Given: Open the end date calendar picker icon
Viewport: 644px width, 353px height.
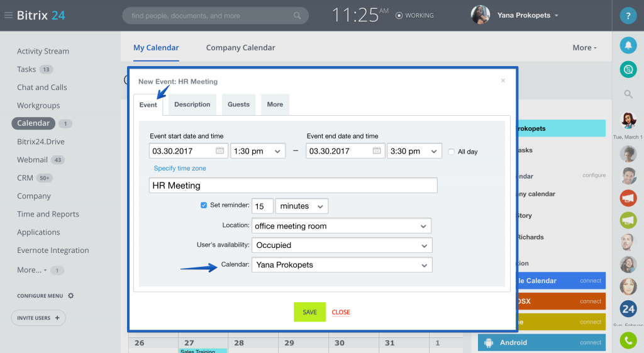Looking at the screenshot, I should pyautogui.click(x=377, y=151).
